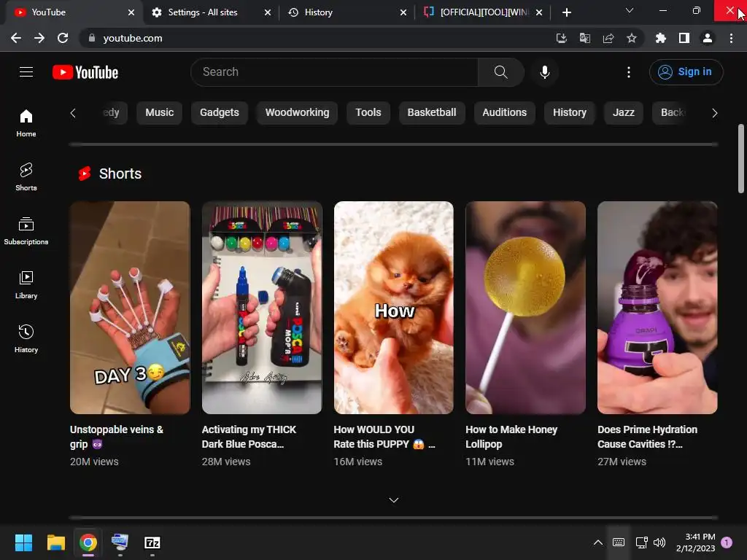Select the Gadgets category chip
This screenshot has width=747, height=560.
pos(219,113)
